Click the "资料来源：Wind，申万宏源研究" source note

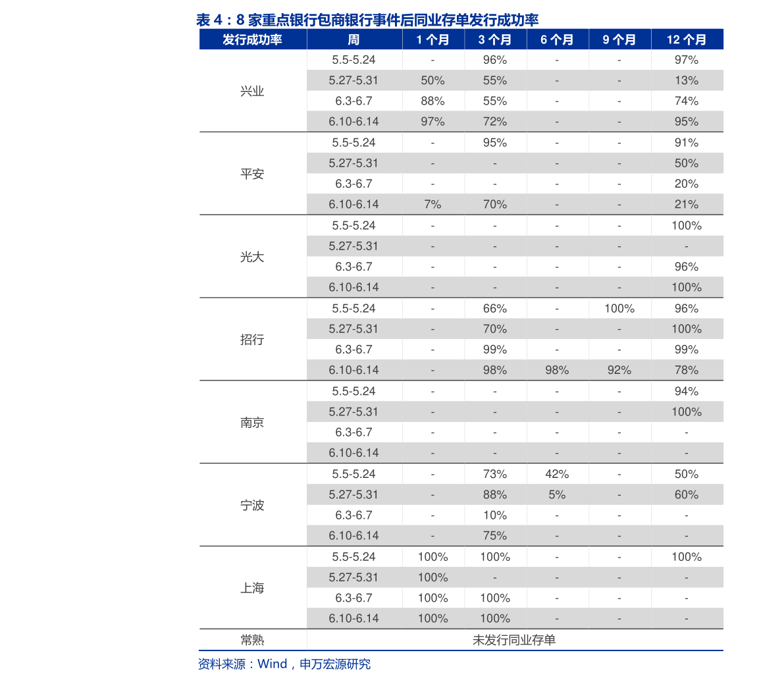(x=284, y=664)
